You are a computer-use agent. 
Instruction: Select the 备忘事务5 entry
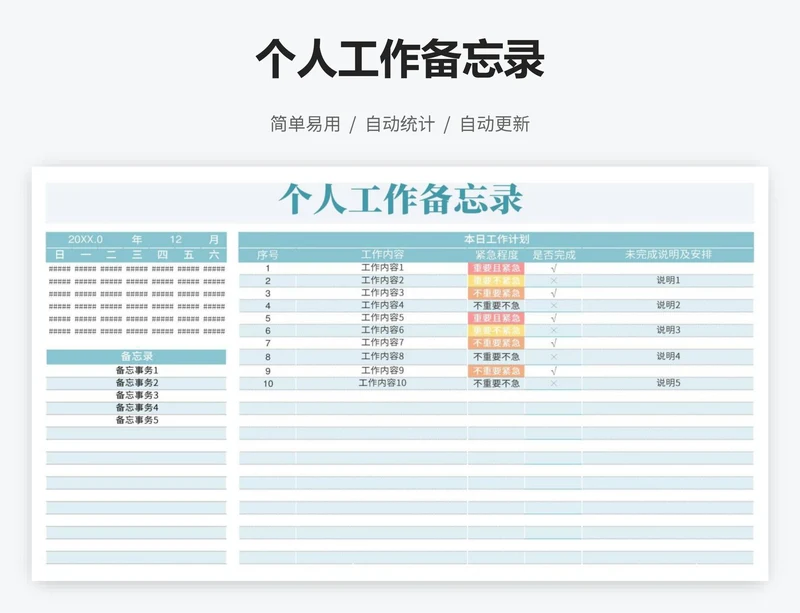137,421
